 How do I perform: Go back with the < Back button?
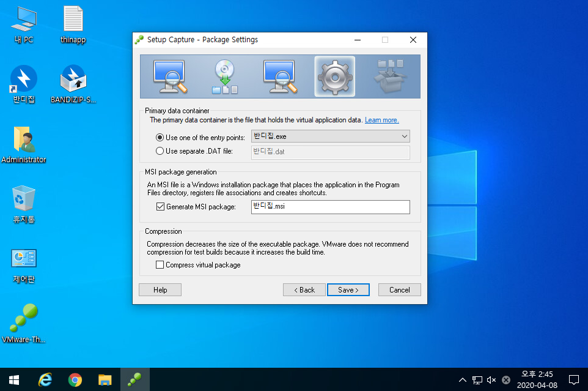coord(304,289)
